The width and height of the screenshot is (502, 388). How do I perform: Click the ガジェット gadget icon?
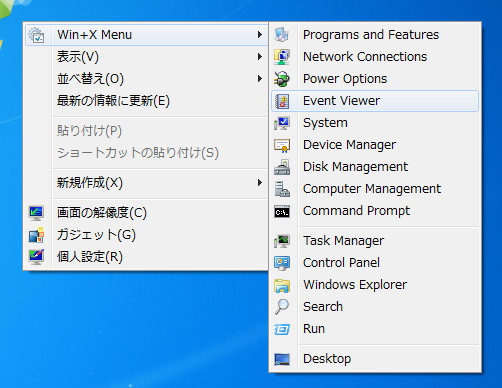[36, 235]
